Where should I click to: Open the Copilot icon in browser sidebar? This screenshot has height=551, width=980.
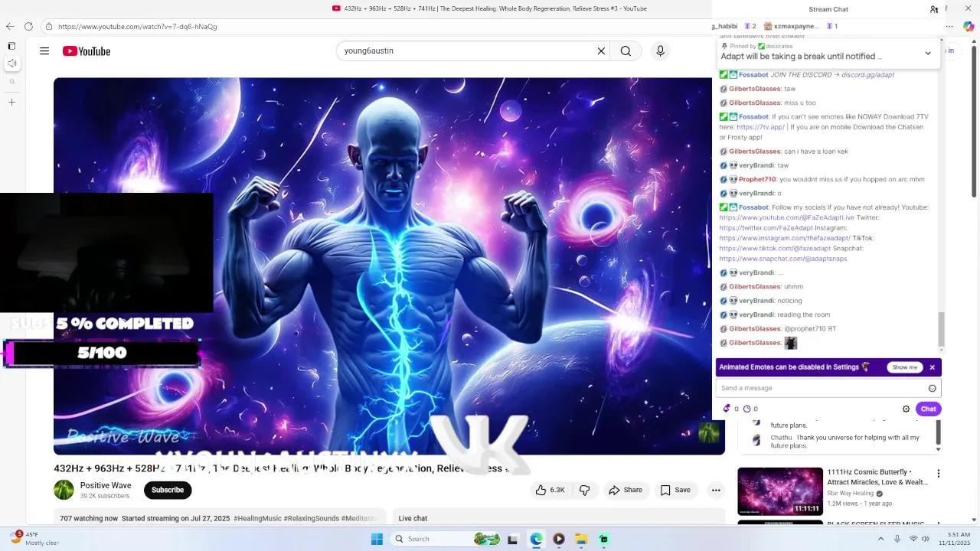[969, 26]
